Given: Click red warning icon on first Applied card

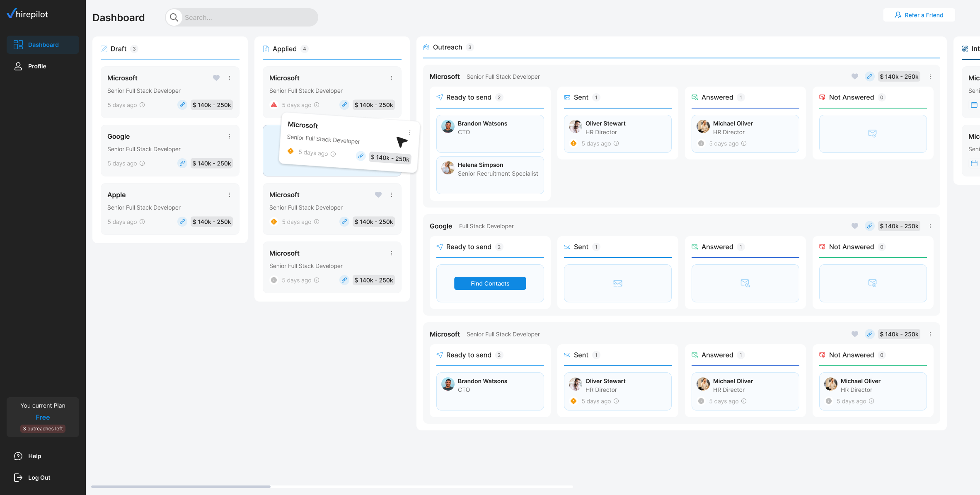Looking at the screenshot, I should click(274, 105).
